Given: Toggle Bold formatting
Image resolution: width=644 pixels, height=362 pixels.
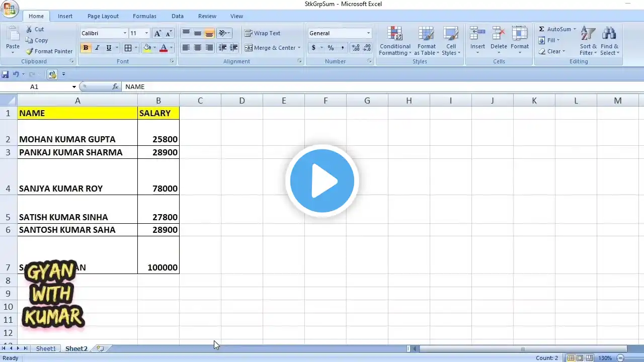Looking at the screenshot, I should 86,48.
